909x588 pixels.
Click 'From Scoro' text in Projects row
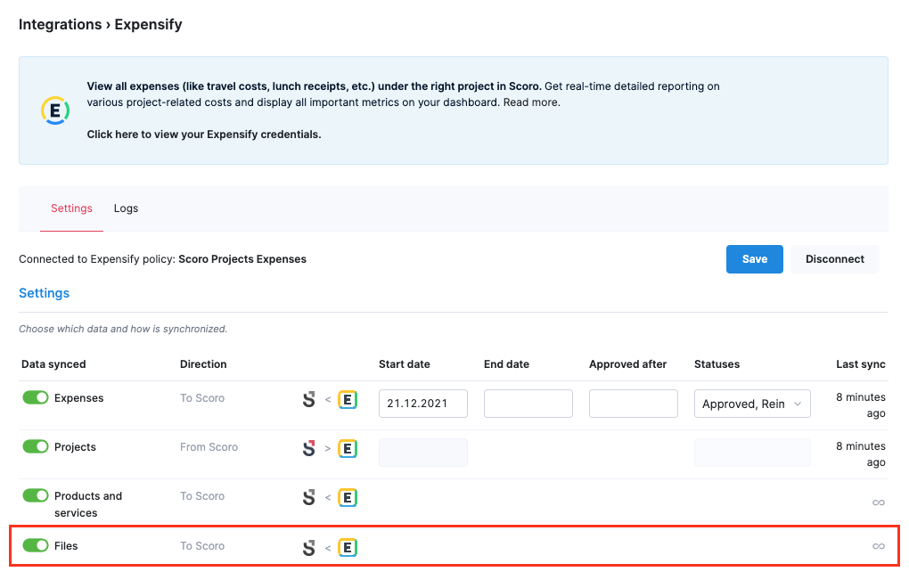coord(209,447)
